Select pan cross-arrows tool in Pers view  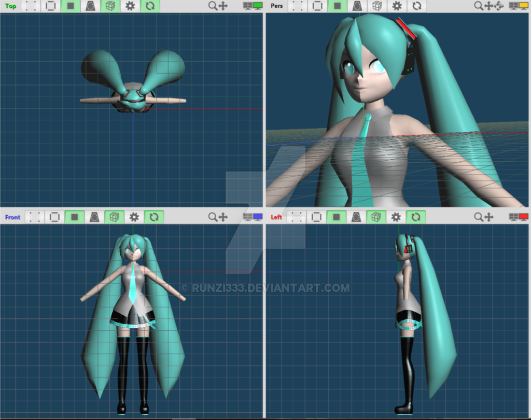point(488,6)
